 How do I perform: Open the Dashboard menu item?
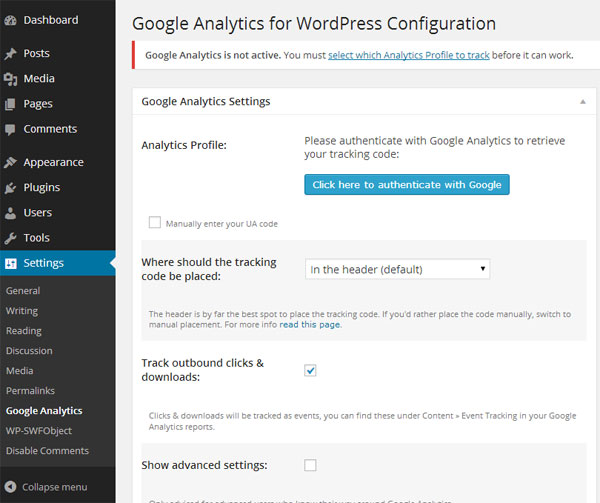tap(51, 20)
